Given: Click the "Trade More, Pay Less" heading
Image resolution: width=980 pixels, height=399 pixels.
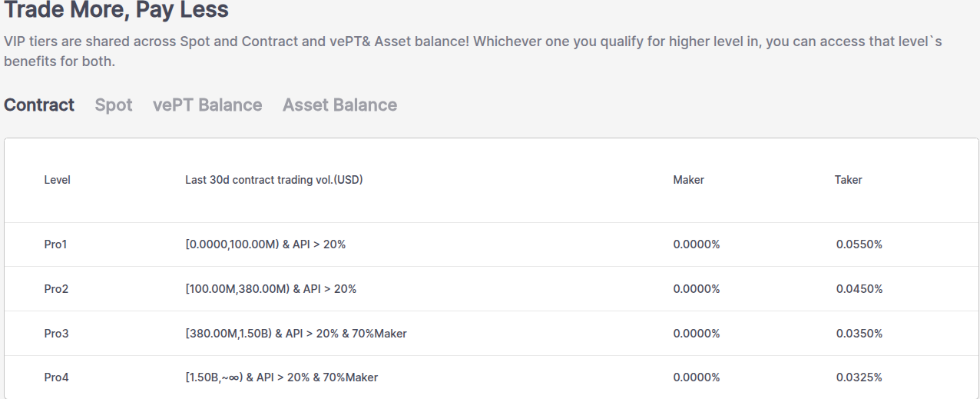Looking at the screenshot, I should 116,11.
